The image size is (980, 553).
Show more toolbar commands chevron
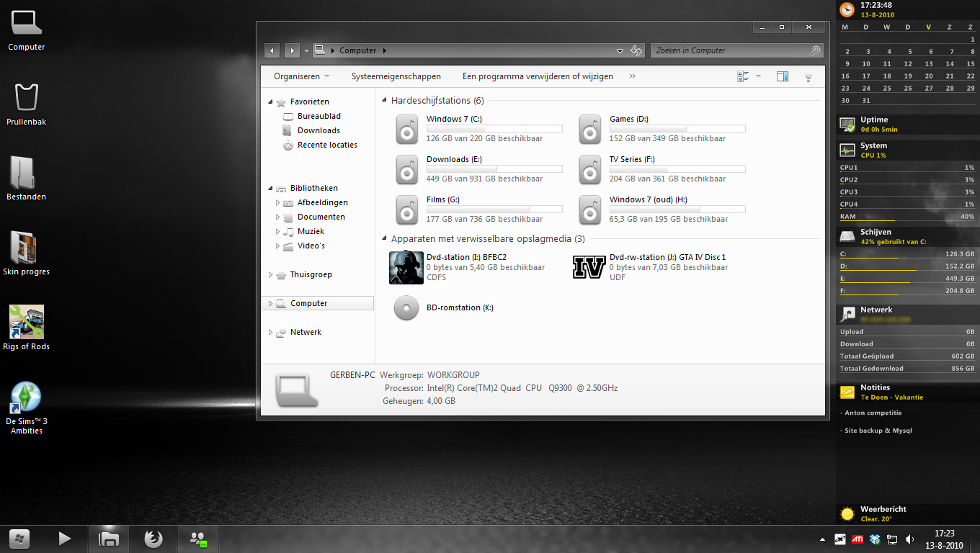coord(633,76)
